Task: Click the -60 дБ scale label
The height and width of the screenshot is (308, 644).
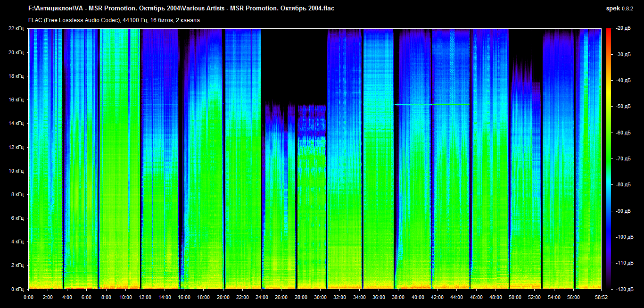Action: point(622,133)
